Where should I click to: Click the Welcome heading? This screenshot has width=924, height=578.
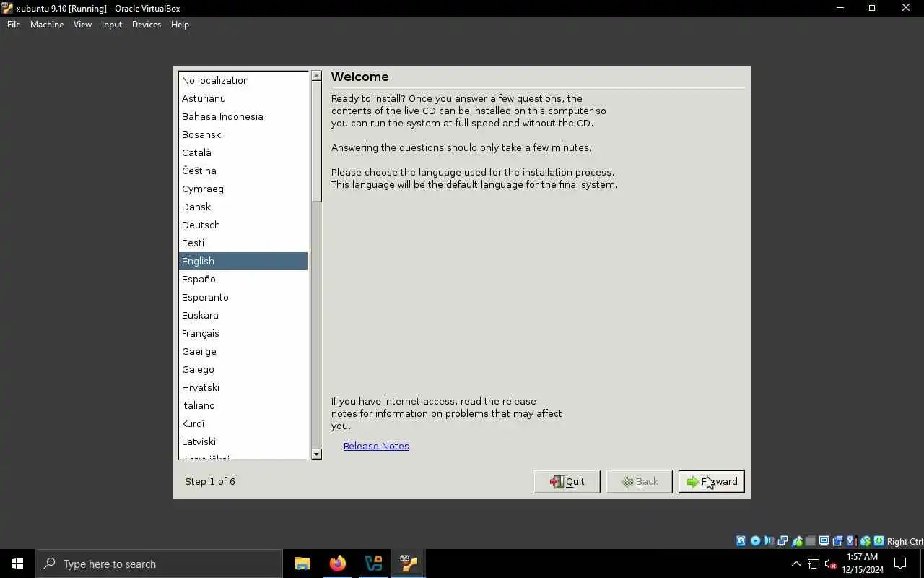(359, 77)
